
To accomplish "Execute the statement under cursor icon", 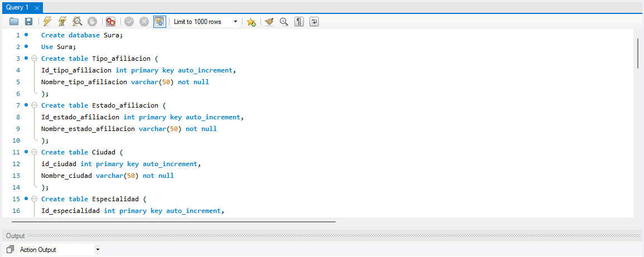I will (62, 22).
